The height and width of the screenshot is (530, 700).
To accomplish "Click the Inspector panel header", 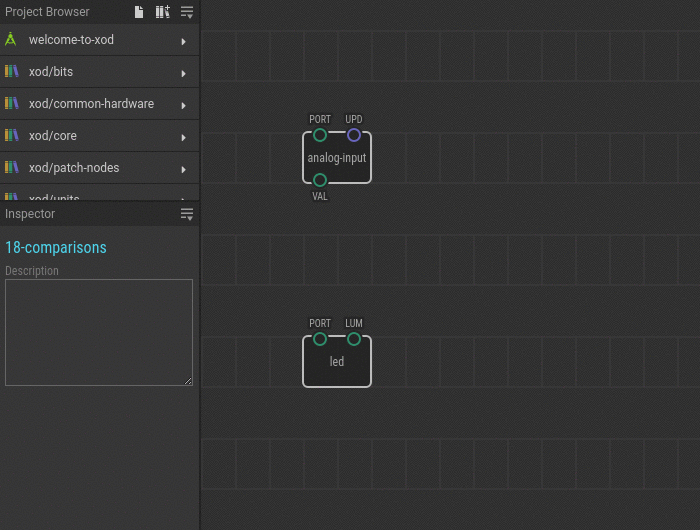I will click(x=100, y=214).
